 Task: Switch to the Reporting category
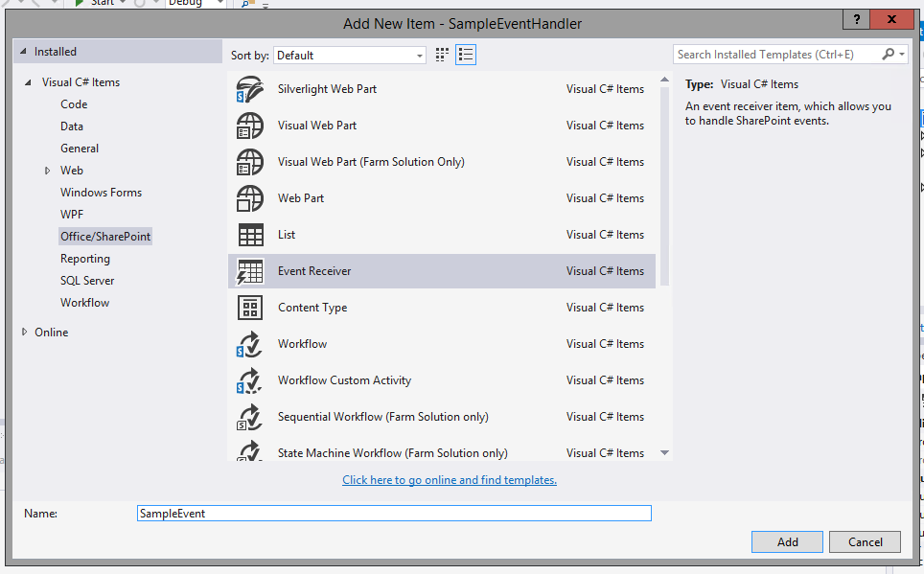click(x=84, y=258)
